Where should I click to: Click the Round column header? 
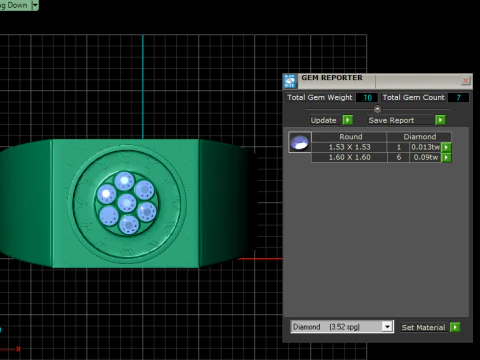350,137
